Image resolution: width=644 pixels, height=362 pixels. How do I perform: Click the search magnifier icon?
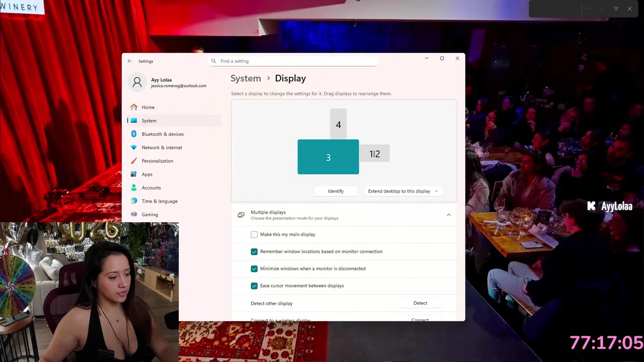click(x=214, y=61)
